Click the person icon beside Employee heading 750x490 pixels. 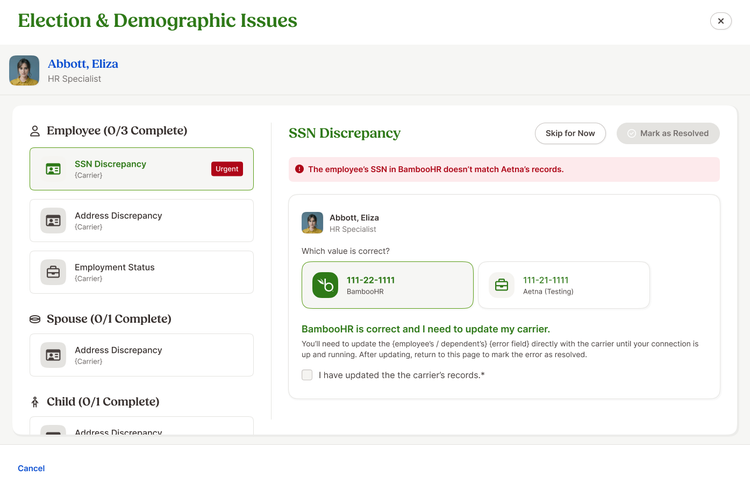[35, 131]
